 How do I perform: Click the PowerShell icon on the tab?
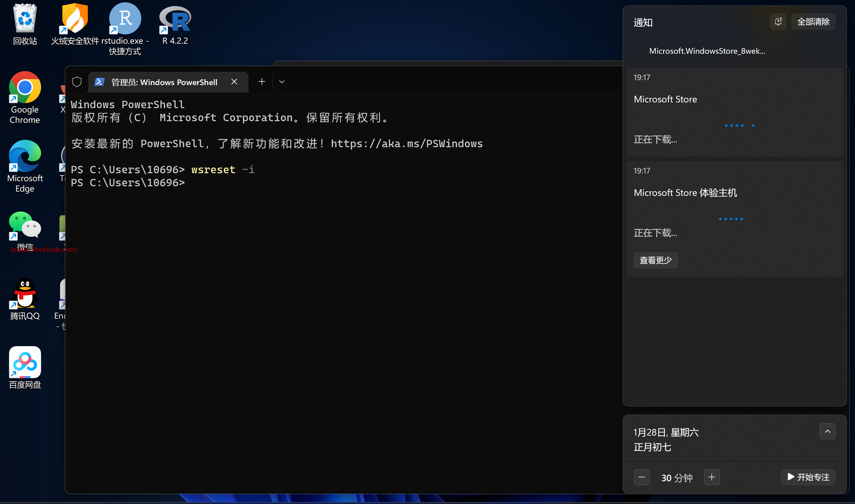tap(99, 82)
